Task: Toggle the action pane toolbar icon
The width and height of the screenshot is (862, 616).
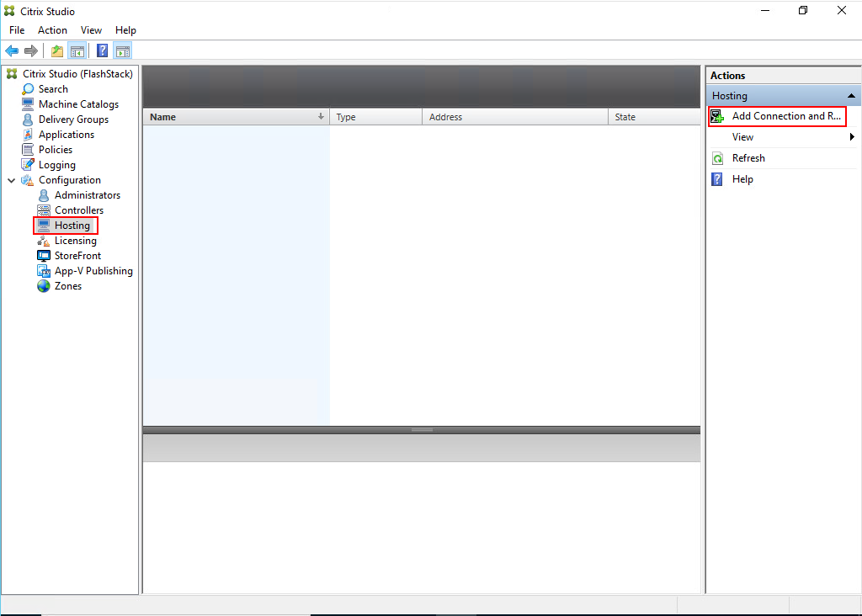Action: click(x=123, y=50)
